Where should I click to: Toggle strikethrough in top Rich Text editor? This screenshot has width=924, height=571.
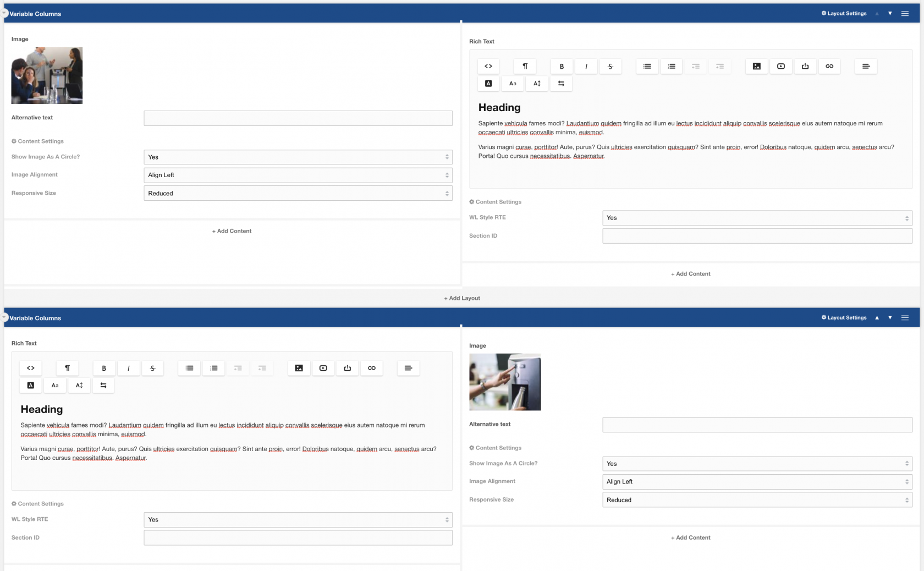(610, 66)
